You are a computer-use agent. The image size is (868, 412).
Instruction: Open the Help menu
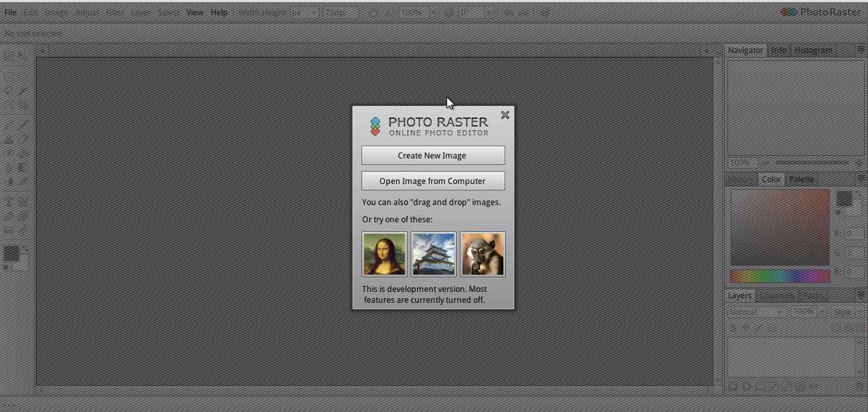pos(219,12)
